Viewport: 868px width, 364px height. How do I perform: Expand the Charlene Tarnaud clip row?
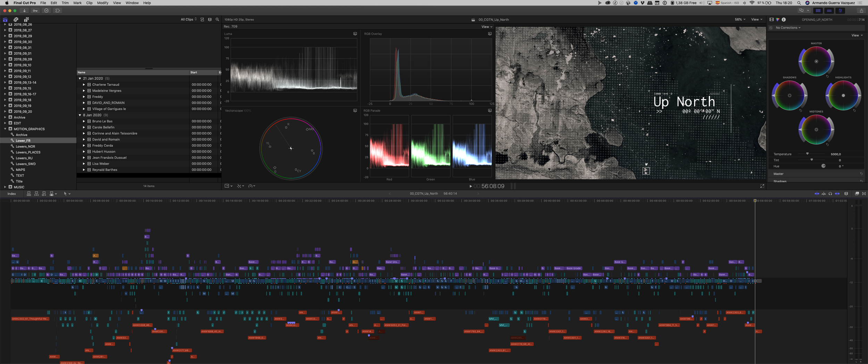pyautogui.click(x=84, y=85)
